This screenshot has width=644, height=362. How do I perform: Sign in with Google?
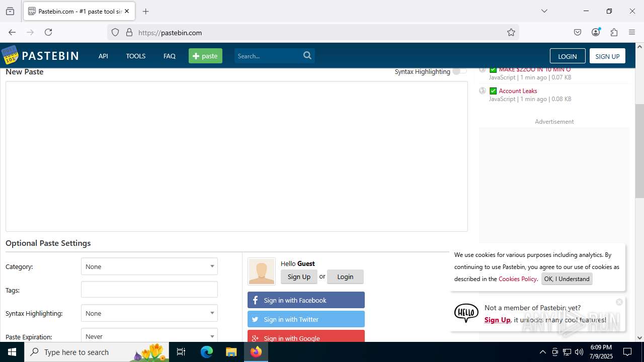tap(306, 336)
